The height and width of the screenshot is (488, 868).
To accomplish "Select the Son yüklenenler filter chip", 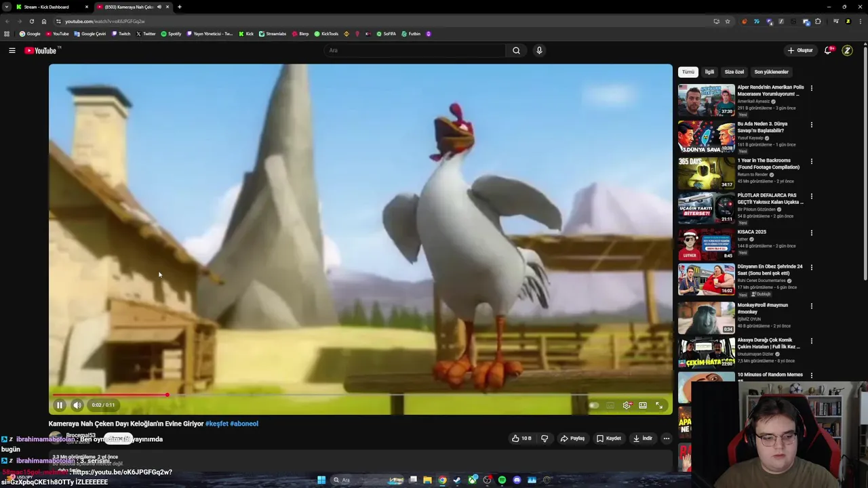I will (772, 72).
